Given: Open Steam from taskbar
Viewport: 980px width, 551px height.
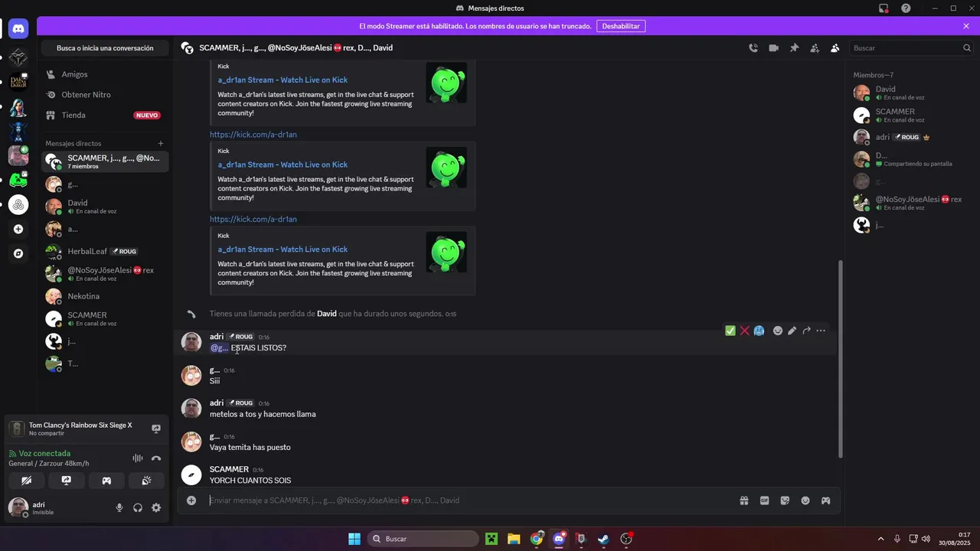Looking at the screenshot, I should tap(603, 539).
